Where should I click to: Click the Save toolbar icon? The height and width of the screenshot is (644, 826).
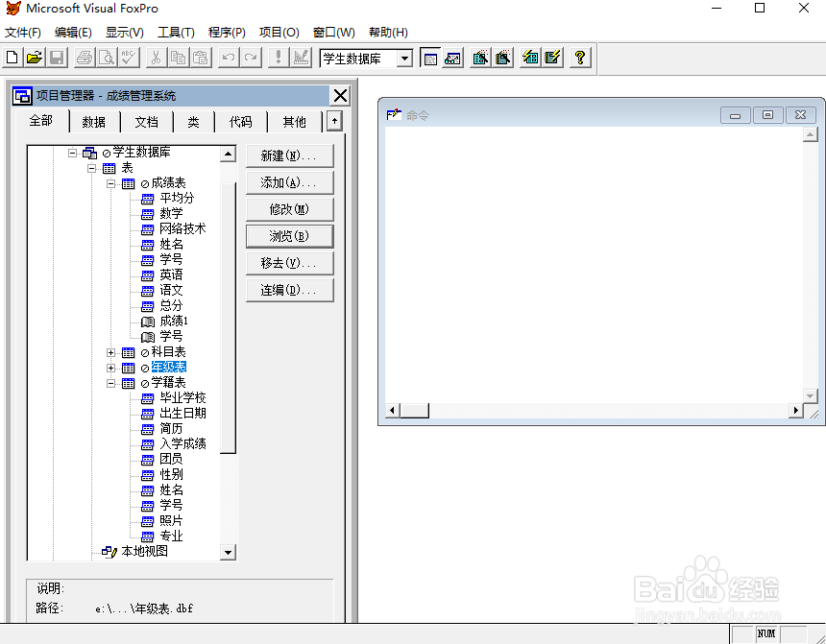coord(58,58)
